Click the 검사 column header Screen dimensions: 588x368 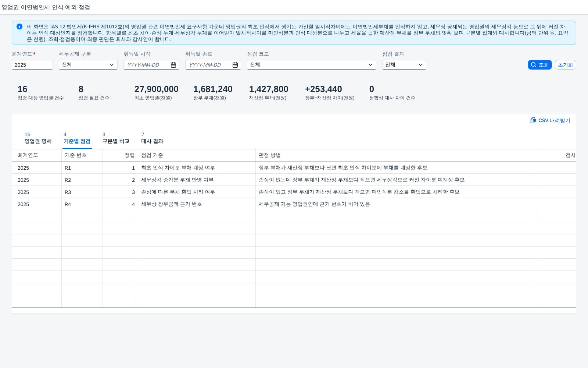coord(557,155)
